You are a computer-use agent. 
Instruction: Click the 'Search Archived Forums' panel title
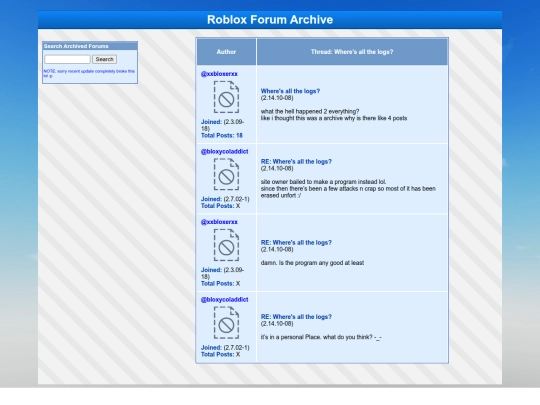coord(76,46)
